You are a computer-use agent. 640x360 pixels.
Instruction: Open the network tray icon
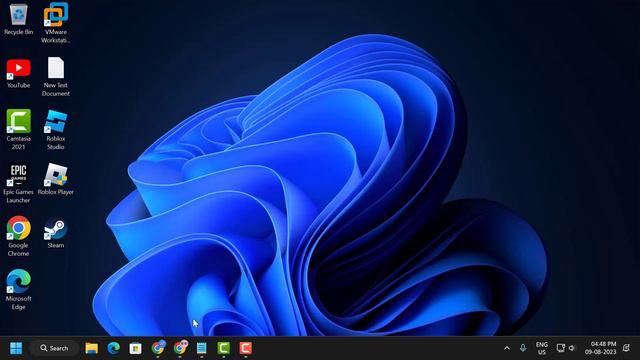click(561, 348)
